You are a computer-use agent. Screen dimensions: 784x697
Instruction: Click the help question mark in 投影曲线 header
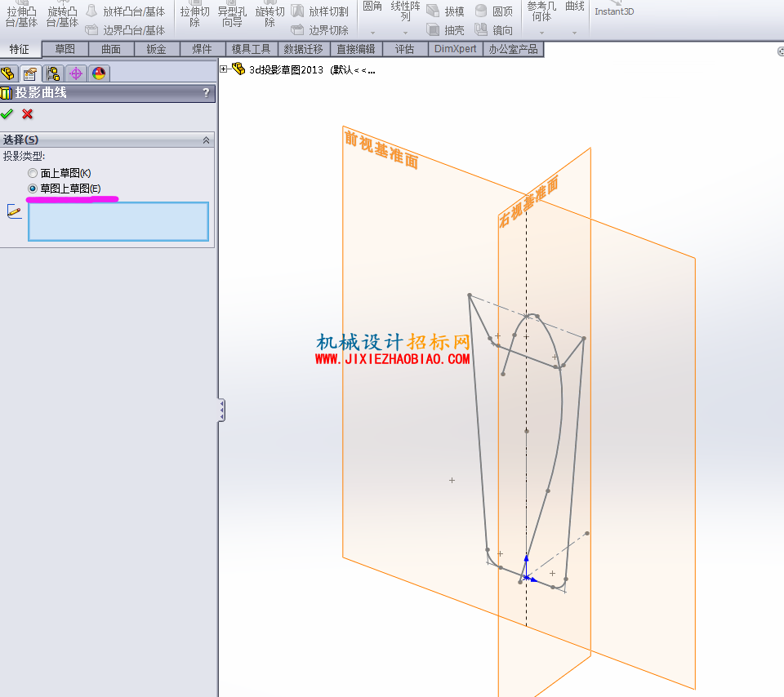(x=206, y=93)
